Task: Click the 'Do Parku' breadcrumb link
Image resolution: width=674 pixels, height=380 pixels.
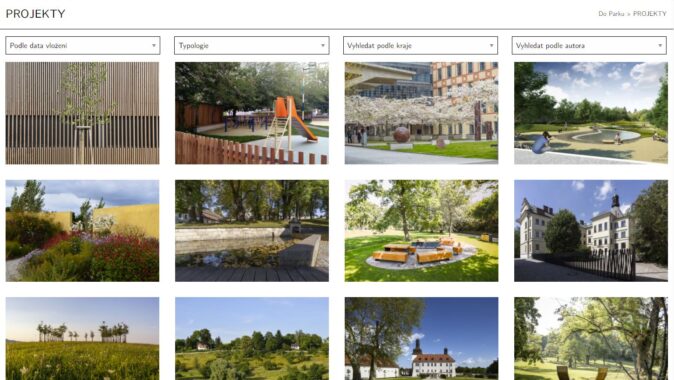Action: (611, 14)
